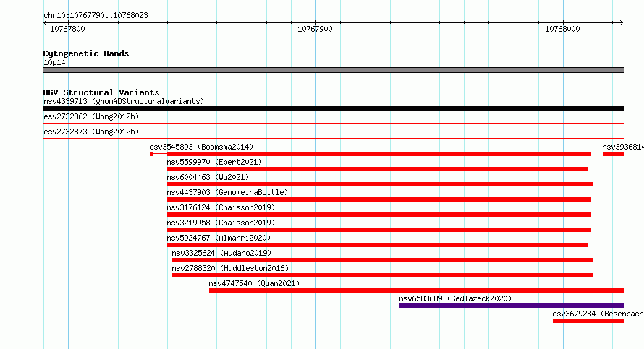Click the nsv3176124 (Chaisson2019) label
Image resolution: width=644 pixels, height=349 pixels.
coord(221,207)
